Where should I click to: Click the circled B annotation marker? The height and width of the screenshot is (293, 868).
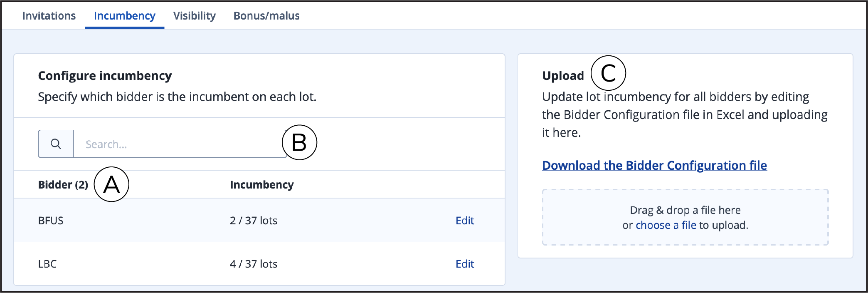click(299, 142)
